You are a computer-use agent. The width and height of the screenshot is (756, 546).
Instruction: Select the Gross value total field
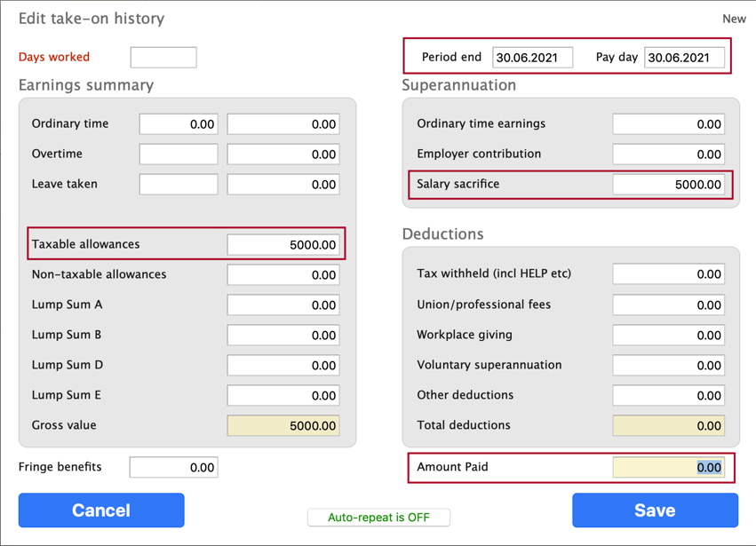pyautogui.click(x=283, y=425)
